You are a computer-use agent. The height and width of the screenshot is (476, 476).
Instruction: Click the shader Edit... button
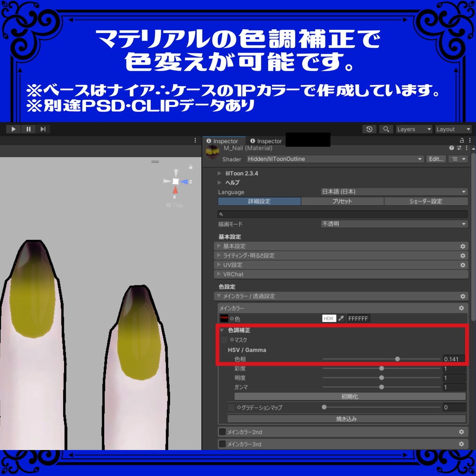(436, 159)
